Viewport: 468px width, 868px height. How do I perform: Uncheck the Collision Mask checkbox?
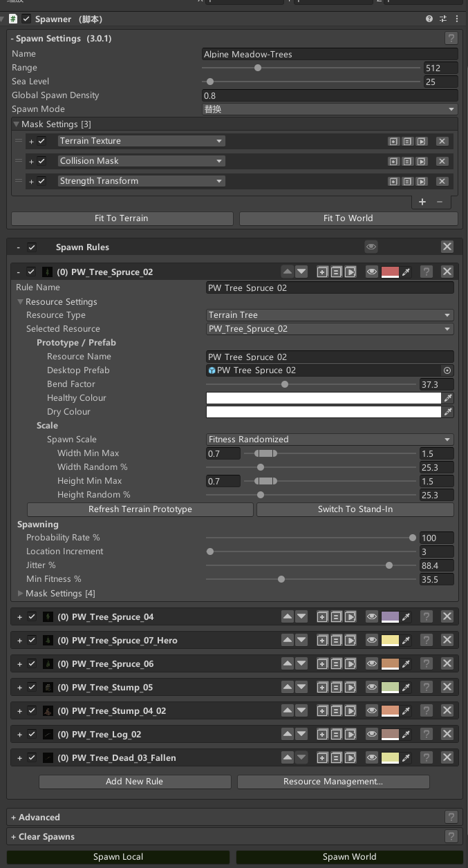pos(41,161)
